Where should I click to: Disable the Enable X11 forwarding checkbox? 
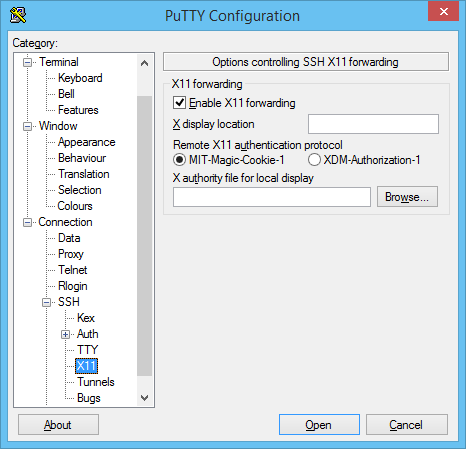pos(179,103)
